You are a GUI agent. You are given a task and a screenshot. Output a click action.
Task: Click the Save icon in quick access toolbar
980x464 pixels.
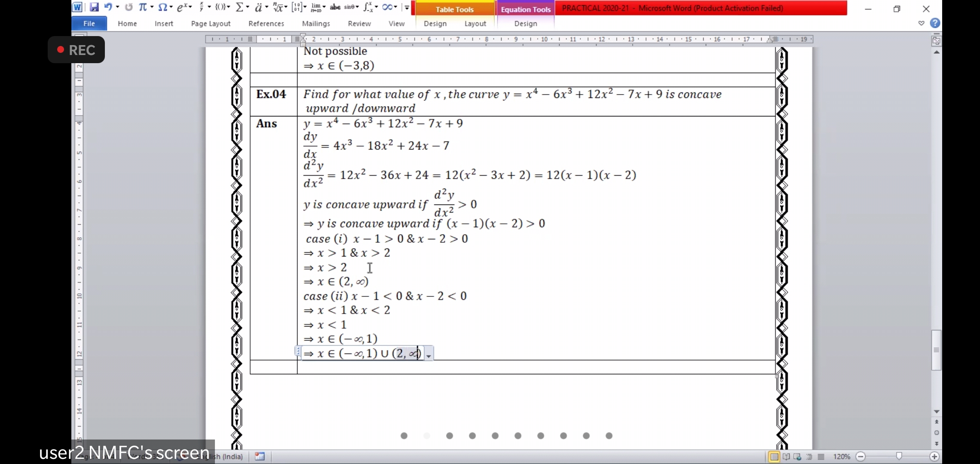pos(94,7)
